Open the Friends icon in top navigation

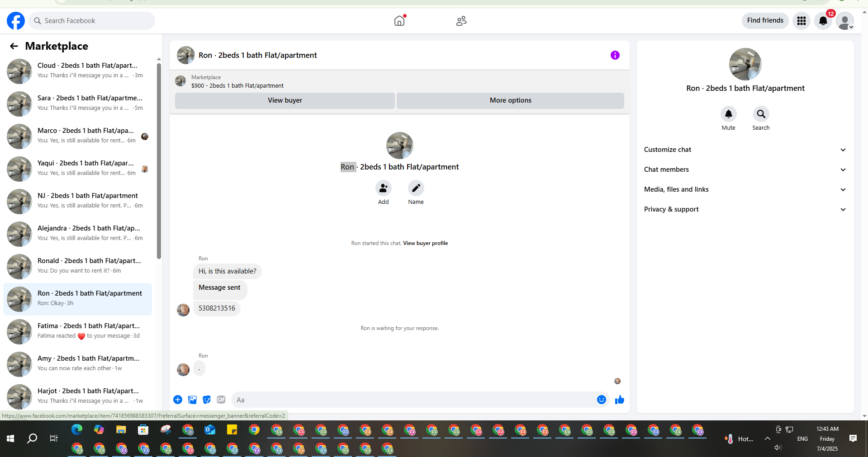[461, 21]
